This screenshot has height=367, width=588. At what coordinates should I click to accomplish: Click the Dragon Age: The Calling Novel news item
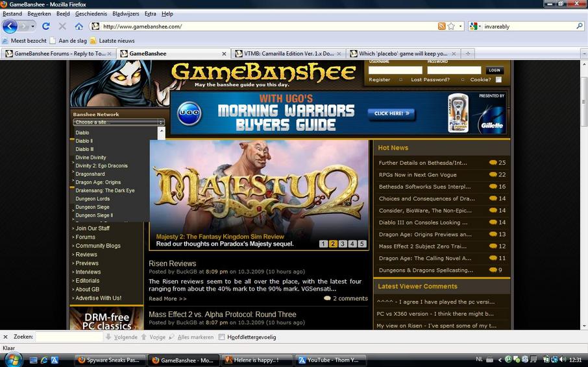426,259
